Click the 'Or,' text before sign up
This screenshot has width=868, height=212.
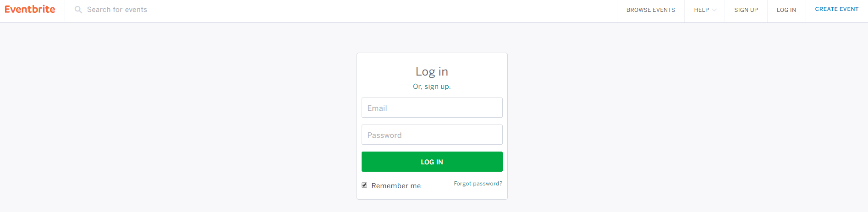pyautogui.click(x=418, y=87)
